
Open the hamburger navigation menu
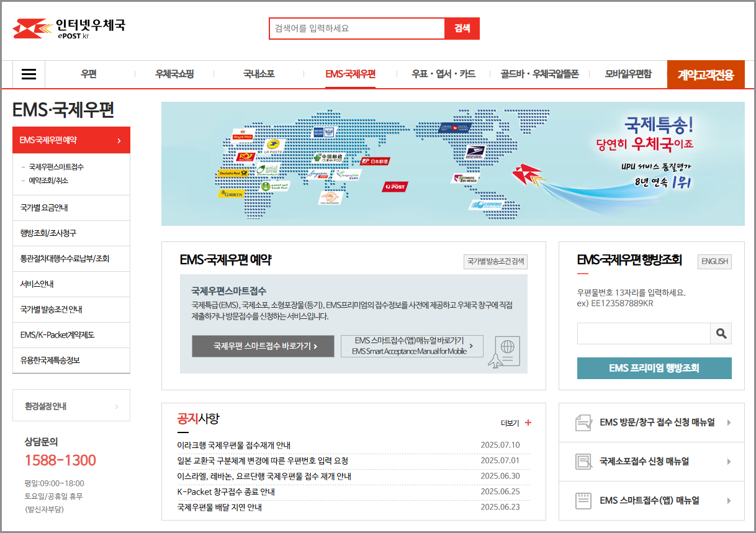click(29, 74)
